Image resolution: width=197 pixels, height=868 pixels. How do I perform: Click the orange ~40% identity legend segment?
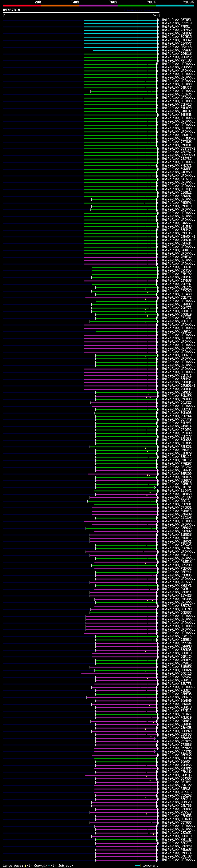pos(60,6)
